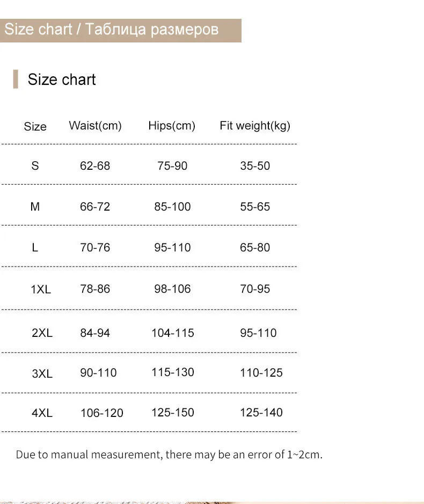
Task: Click fit weight value 65-80 for L
Action: pyautogui.click(x=255, y=248)
